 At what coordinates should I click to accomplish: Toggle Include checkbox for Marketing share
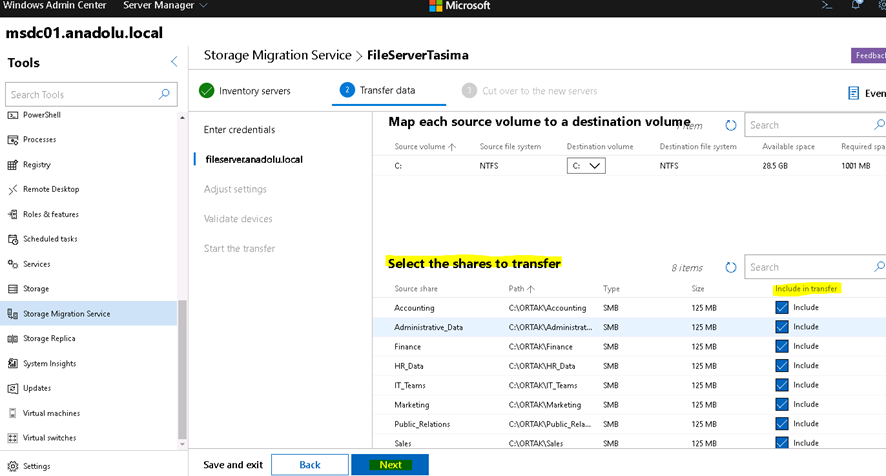(x=782, y=404)
